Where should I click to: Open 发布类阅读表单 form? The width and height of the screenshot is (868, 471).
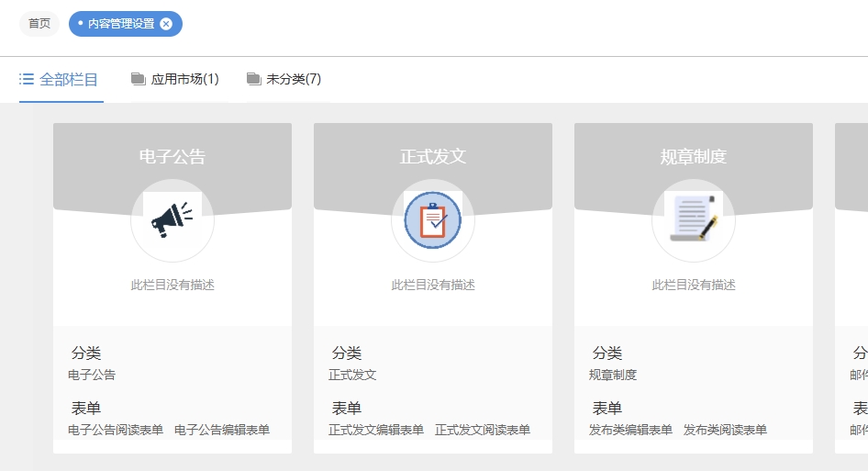click(x=725, y=430)
